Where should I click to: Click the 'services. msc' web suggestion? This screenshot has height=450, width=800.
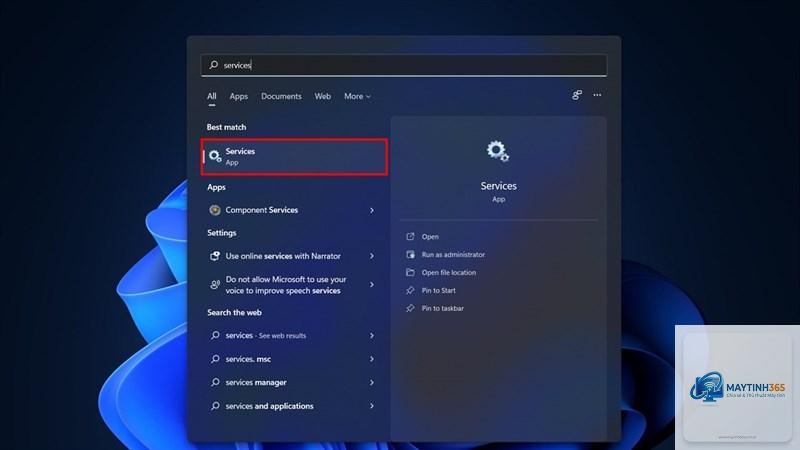pyautogui.click(x=292, y=359)
